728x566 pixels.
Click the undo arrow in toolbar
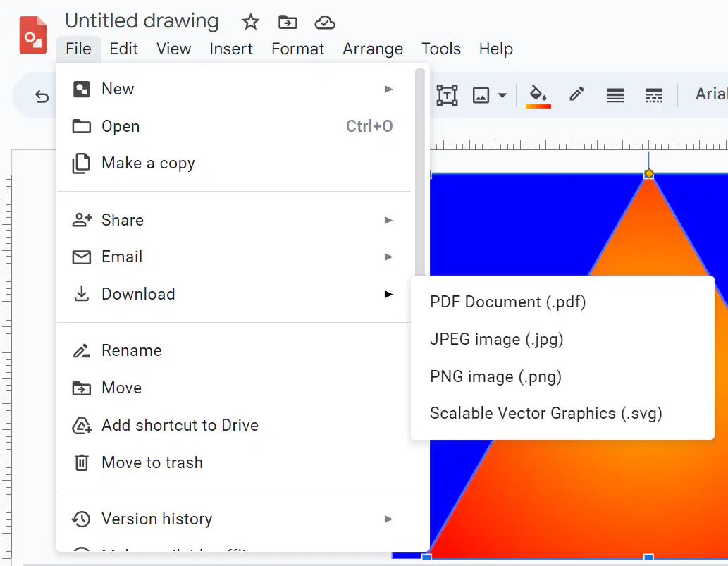tap(42, 96)
